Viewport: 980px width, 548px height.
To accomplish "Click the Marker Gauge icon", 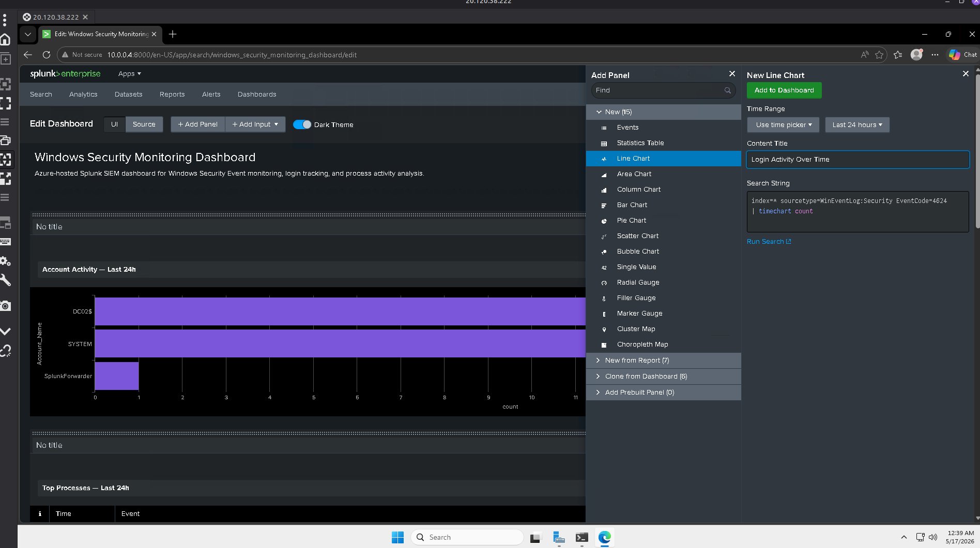I will coord(604,314).
